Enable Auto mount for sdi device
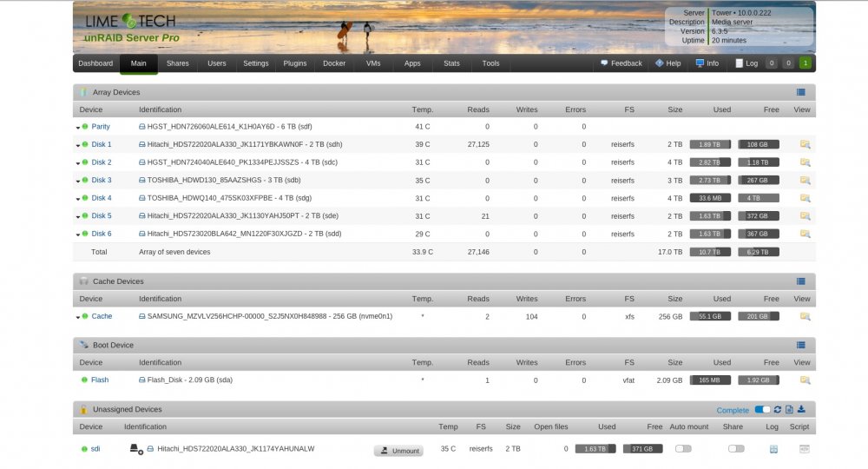The height and width of the screenshot is (469, 868). tap(683, 449)
